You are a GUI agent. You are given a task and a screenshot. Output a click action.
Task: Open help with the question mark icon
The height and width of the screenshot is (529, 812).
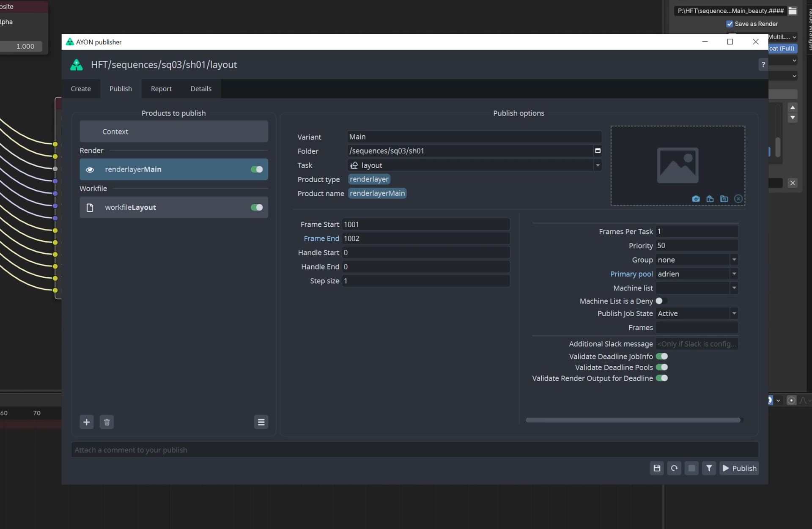[763, 65]
